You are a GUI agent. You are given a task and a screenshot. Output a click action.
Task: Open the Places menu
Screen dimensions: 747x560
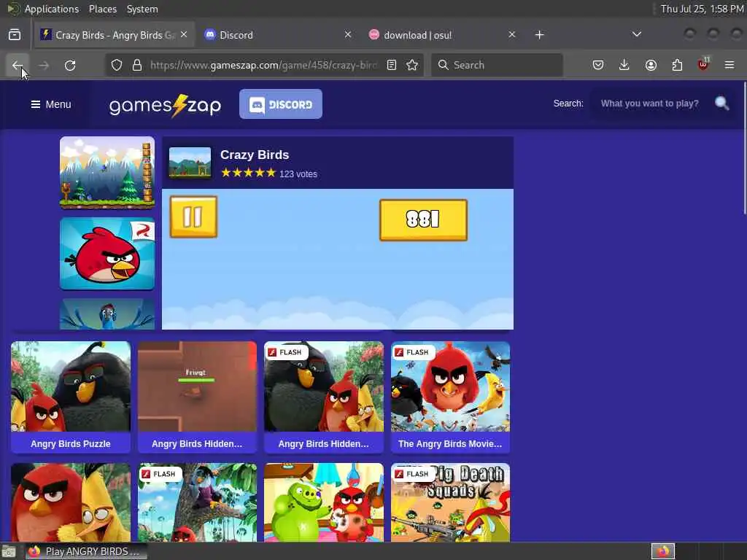[102, 9]
